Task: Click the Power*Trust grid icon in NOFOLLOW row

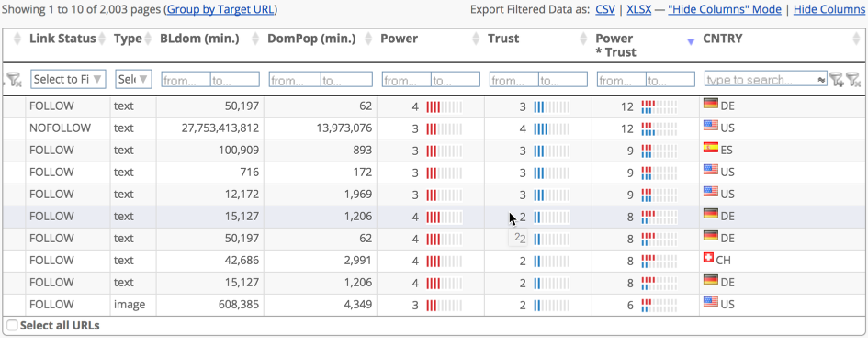Action: tap(659, 128)
